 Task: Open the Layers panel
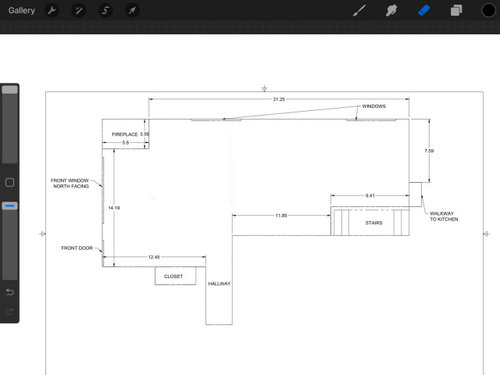coord(456,10)
